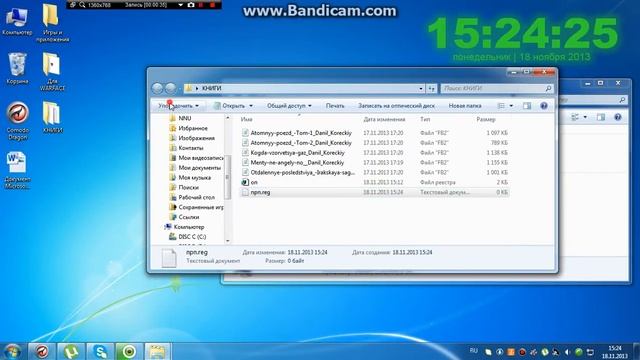Screen dimensions: 640x360
Task: Select DISC C (C:) in navigation pane
Action: pyautogui.click(x=192, y=237)
